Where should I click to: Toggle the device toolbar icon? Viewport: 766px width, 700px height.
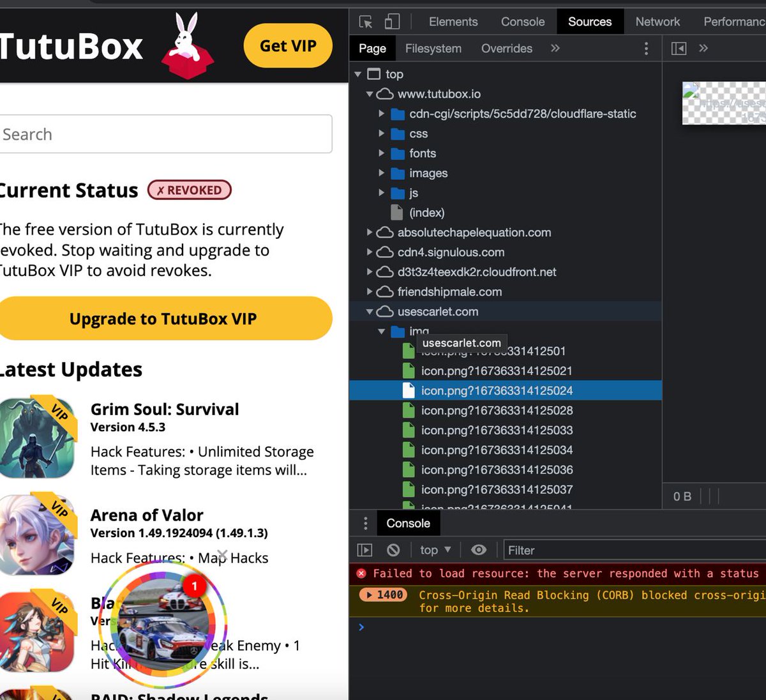coord(392,22)
